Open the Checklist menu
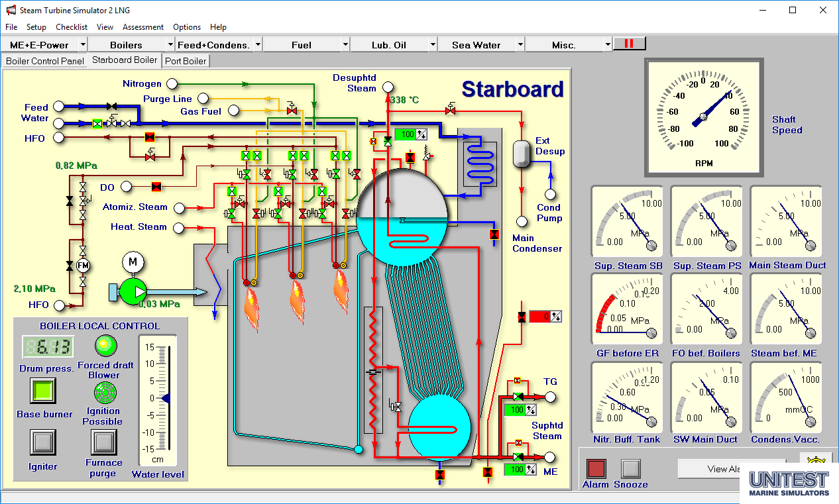 pyautogui.click(x=72, y=27)
